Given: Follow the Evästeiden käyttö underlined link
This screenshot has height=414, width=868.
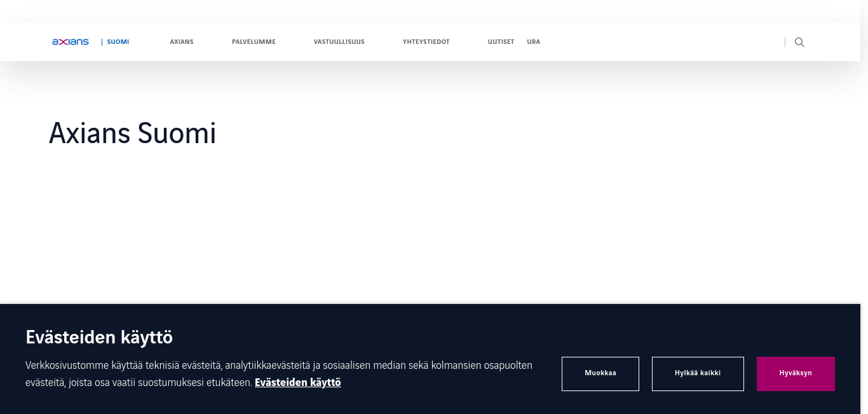Looking at the screenshot, I should (x=298, y=382).
